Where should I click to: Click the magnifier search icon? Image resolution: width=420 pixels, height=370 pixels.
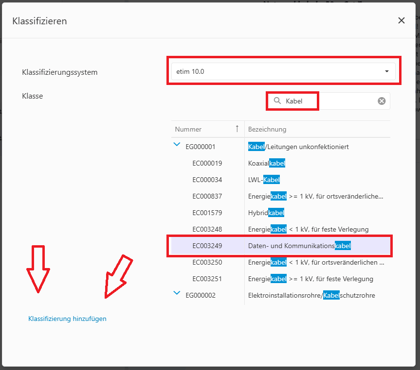pos(277,101)
